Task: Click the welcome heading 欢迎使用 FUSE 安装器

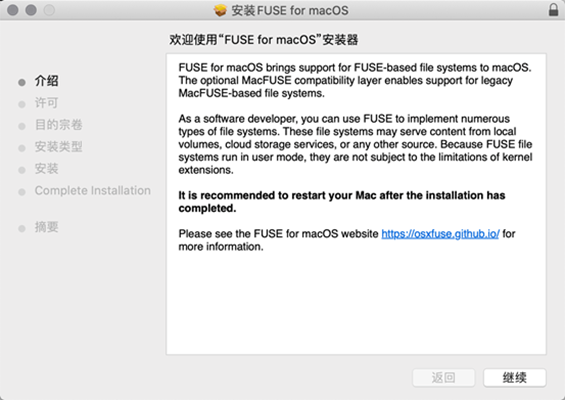Action: coord(264,40)
